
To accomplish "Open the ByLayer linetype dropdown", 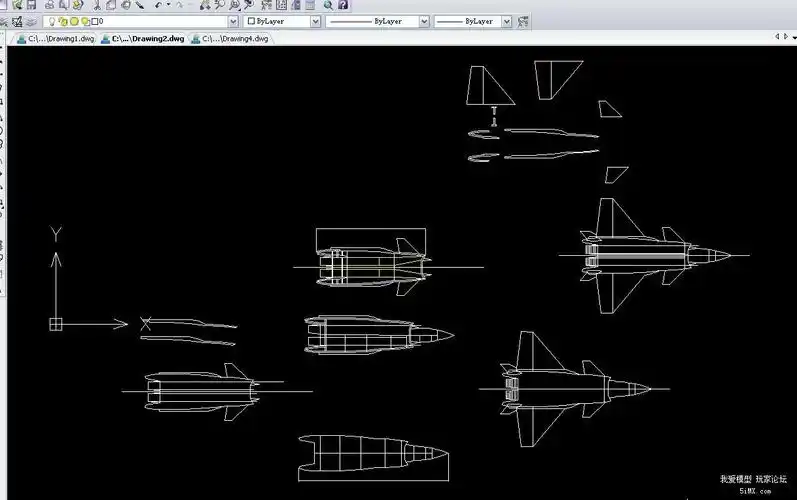I will pos(424,21).
